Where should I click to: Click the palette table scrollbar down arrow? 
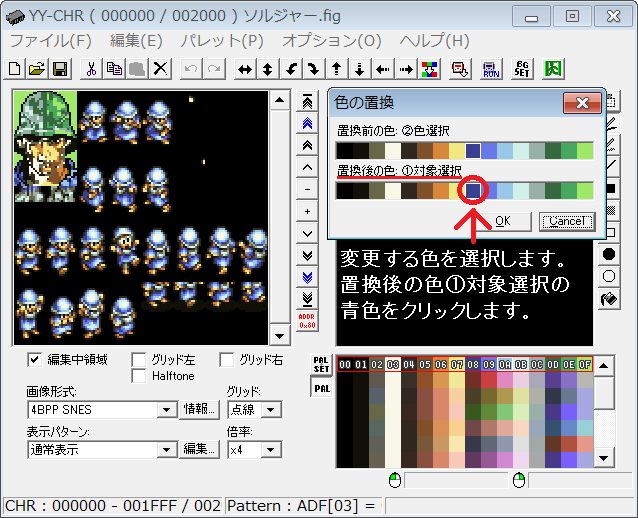click(604, 458)
